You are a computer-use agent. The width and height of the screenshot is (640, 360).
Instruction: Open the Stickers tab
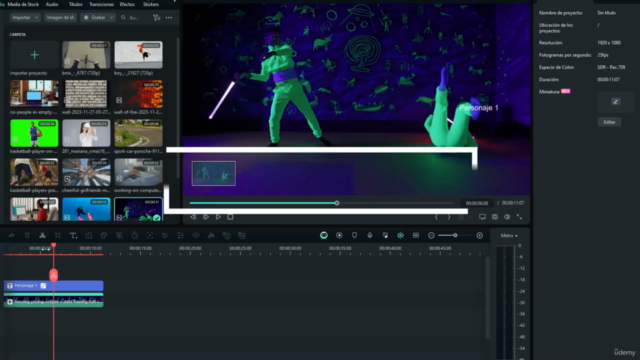[x=151, y=4]
